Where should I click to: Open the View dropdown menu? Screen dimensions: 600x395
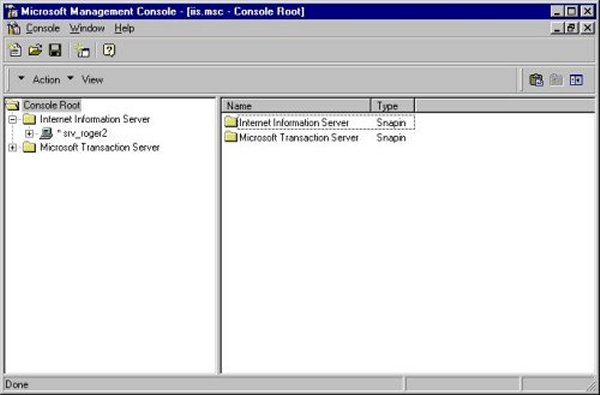[x=85, y=80]
